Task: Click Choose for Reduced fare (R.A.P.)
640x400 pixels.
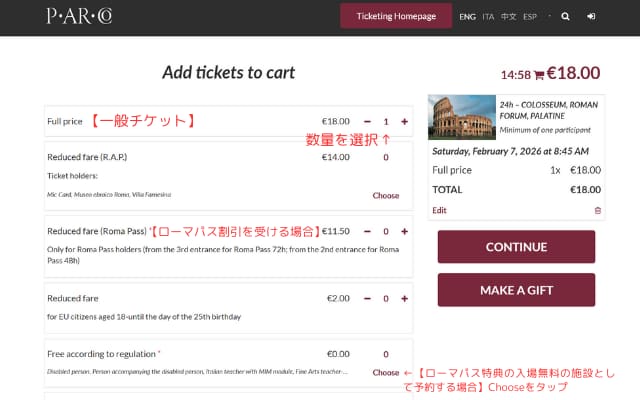Action: [x=385, y=196]
